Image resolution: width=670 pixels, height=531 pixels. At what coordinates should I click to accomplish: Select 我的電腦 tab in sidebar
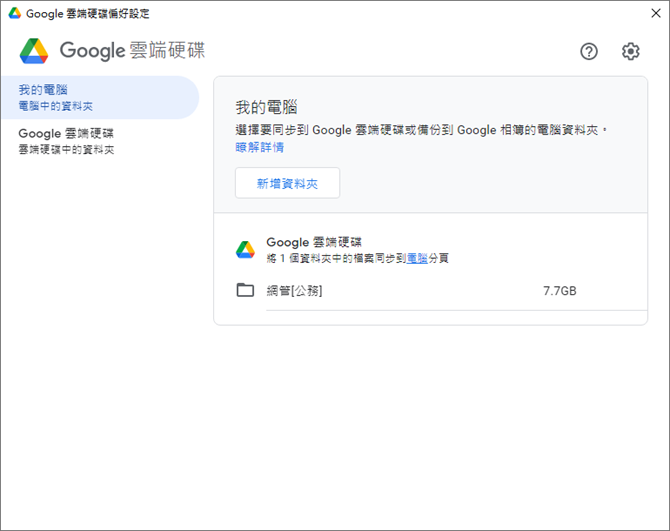(100, 97)
